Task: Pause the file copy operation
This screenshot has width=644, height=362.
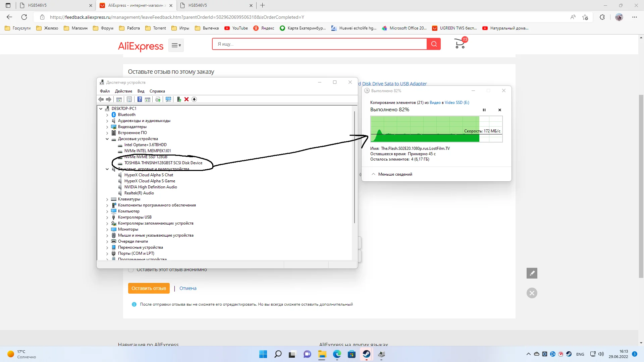Action: [484, 110]
